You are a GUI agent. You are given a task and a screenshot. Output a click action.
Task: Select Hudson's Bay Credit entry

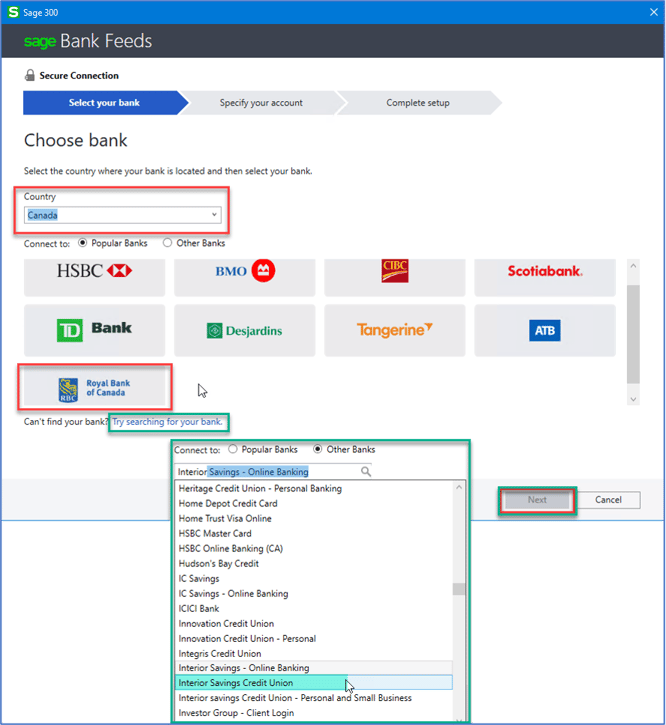pos(314,563)
